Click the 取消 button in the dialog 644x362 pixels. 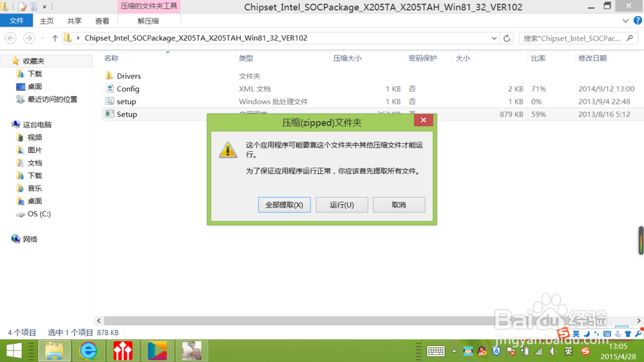tap(399, 205)
